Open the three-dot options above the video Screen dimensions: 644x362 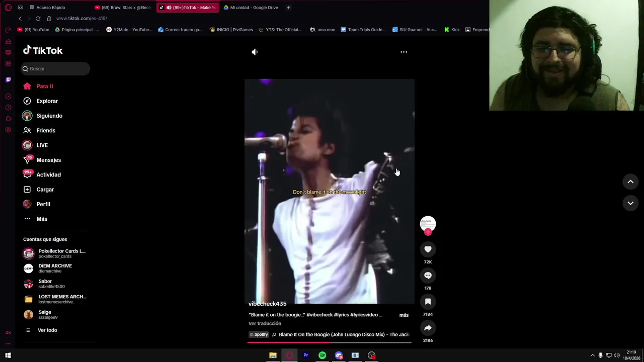(404, 52)
